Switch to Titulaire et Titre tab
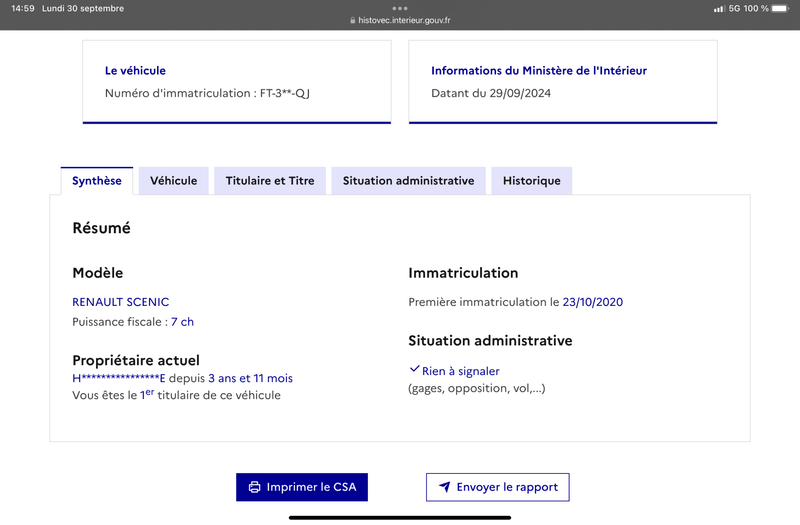This screenshot has height=525, width=800. [270, 181]
